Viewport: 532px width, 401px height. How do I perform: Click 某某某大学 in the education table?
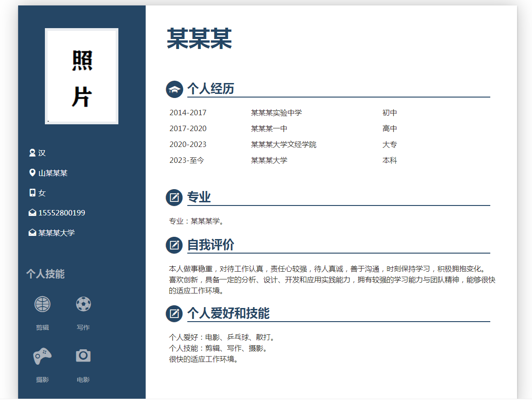(x=269, y=161)
